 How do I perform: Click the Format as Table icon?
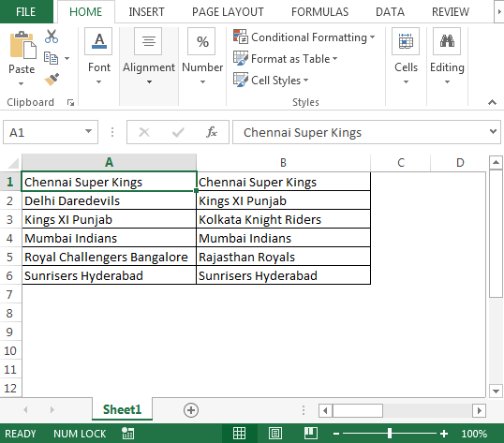[x=241, y=58]
